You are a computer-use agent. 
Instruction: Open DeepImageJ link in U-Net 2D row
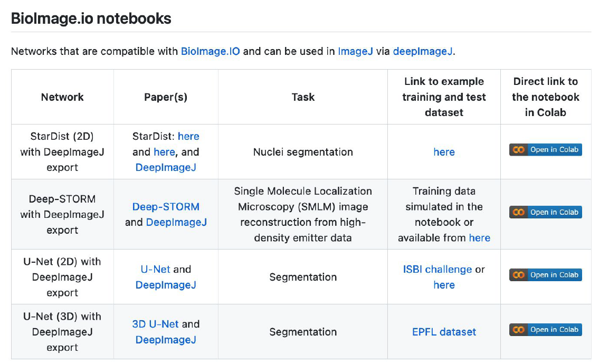(166, 285)
